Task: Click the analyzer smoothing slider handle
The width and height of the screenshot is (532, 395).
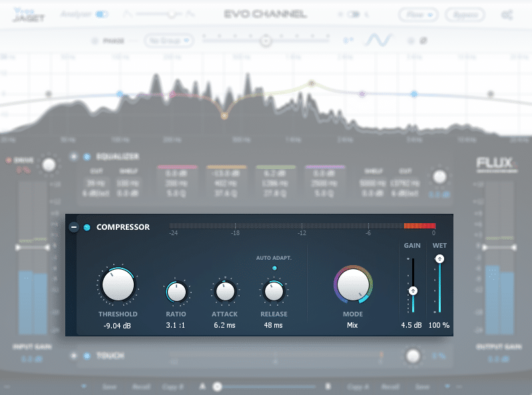Action: coord(171,14)
